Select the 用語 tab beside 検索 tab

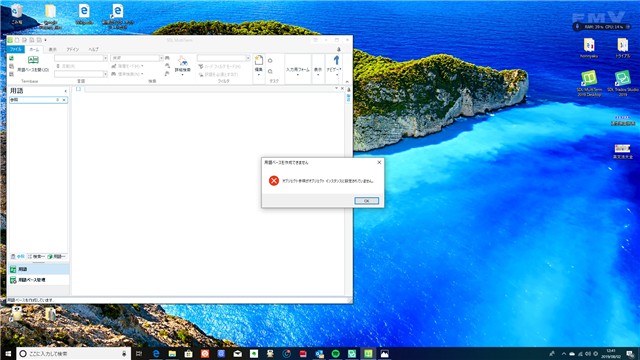[x=56, y=256]
